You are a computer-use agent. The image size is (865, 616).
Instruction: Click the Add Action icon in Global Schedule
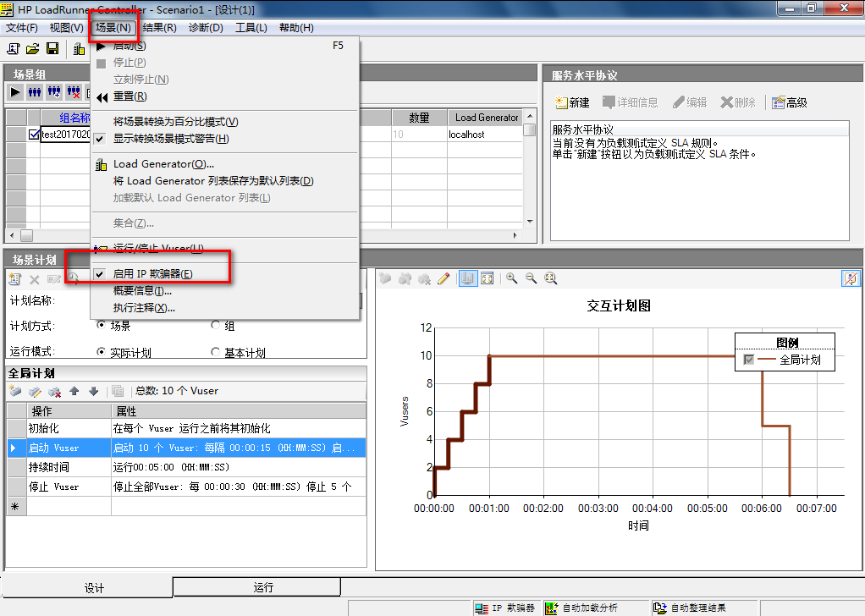pos(15,392)
